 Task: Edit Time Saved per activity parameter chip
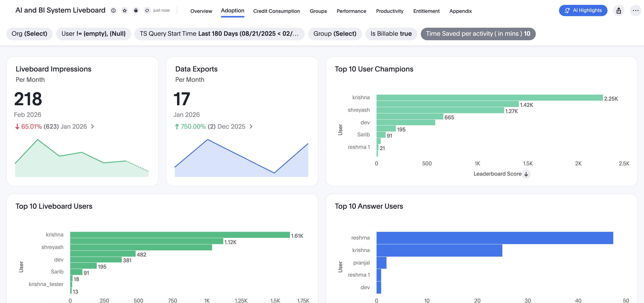[478, 34]
